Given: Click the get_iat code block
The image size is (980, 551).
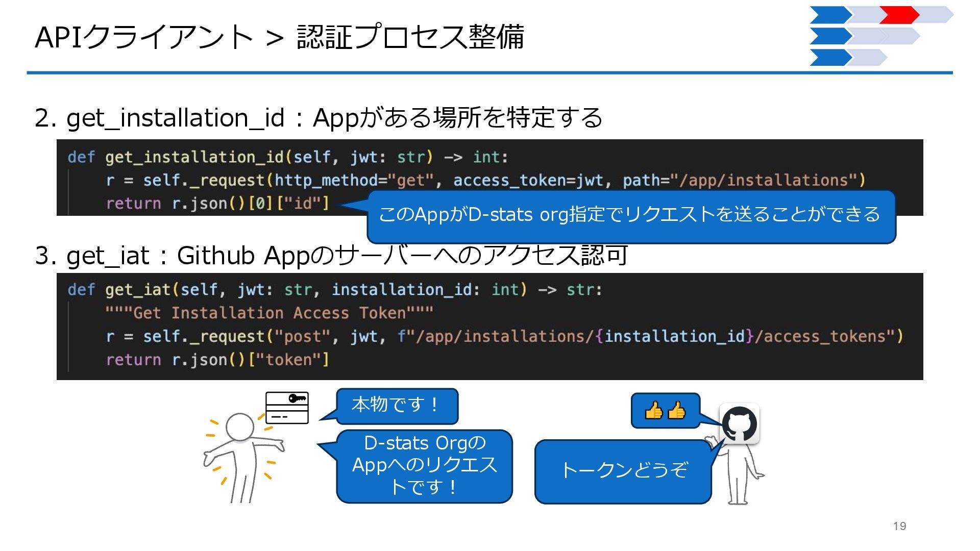Looking at the screenshot, I should [489, 327].
